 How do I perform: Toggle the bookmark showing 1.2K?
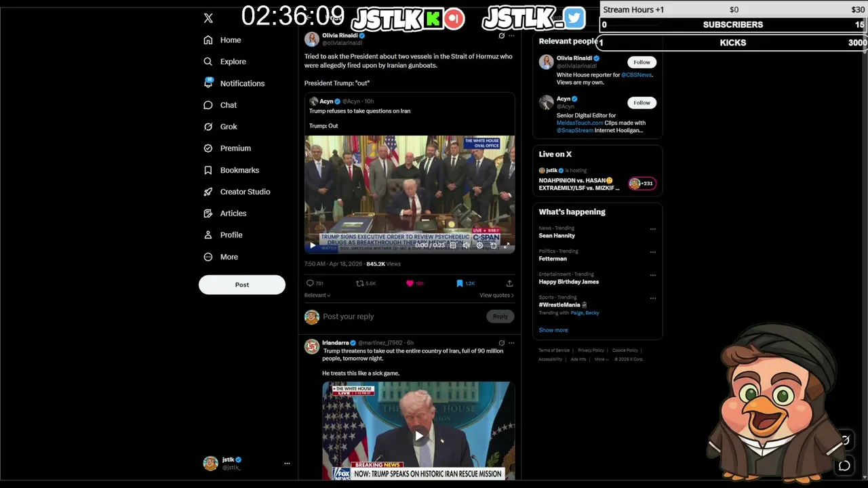[459, 283]
